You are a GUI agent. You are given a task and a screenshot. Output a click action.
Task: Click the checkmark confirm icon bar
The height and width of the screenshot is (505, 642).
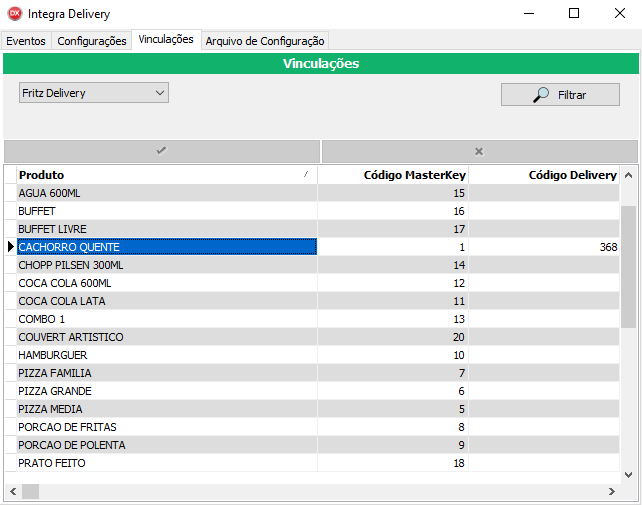click(x=161, y=151)
